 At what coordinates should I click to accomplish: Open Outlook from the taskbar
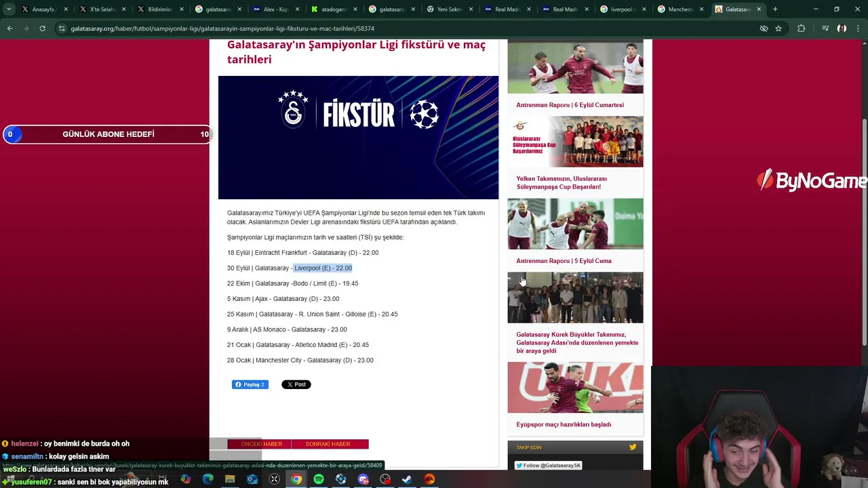coord(252,479)
